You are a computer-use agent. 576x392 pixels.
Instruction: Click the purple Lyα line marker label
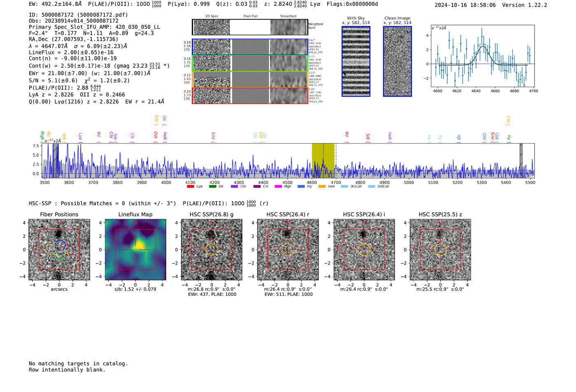point(80,137)
